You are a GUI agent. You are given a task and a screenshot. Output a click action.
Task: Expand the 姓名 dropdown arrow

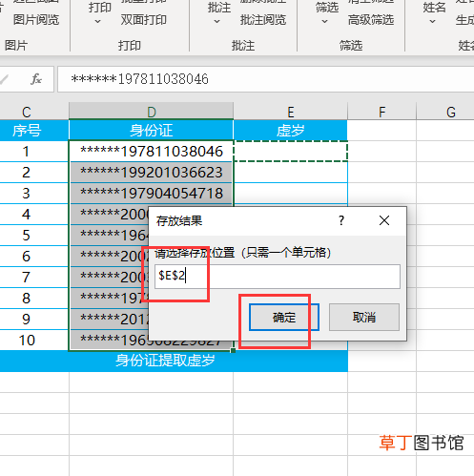432,22
